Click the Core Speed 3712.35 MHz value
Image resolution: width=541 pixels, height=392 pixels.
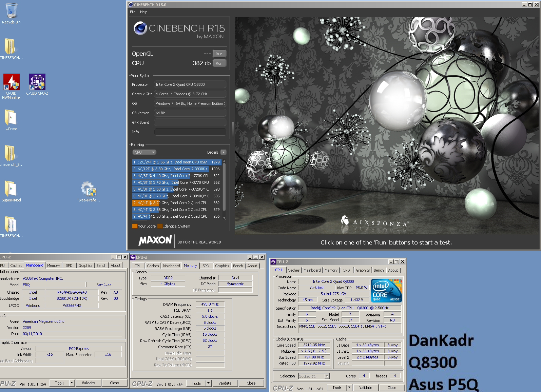coord(314,345)
